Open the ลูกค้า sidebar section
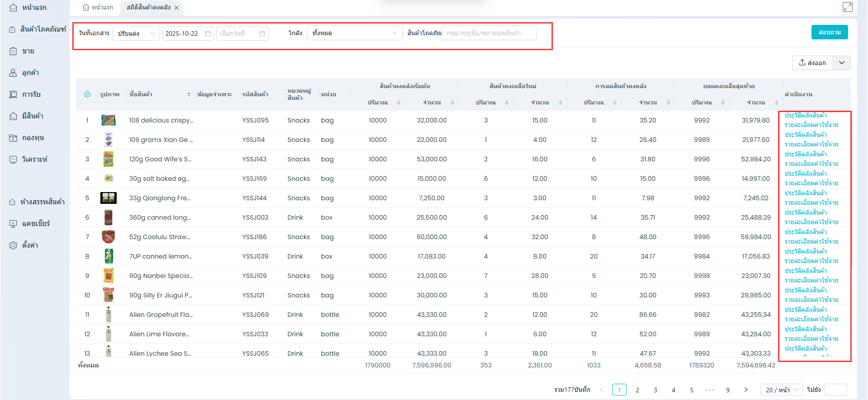Image resolution: width=868 pixels, height=400 pixels. coord(30,73)
